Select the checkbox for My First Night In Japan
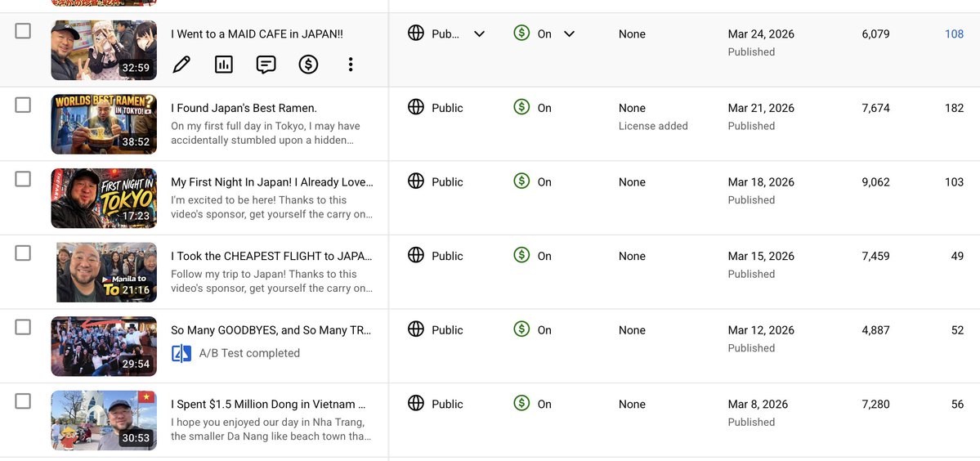Image resolution: width=980 pixels, height=461 pixels. pos(23,179)
